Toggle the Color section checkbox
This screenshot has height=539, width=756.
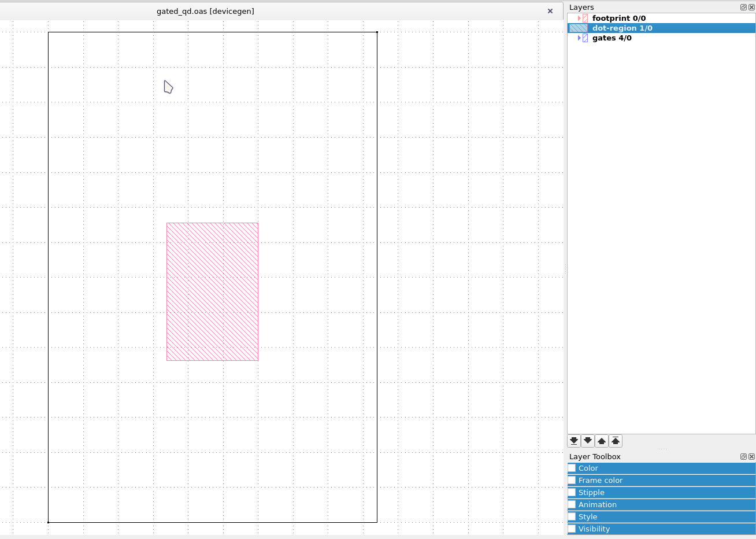572,468
